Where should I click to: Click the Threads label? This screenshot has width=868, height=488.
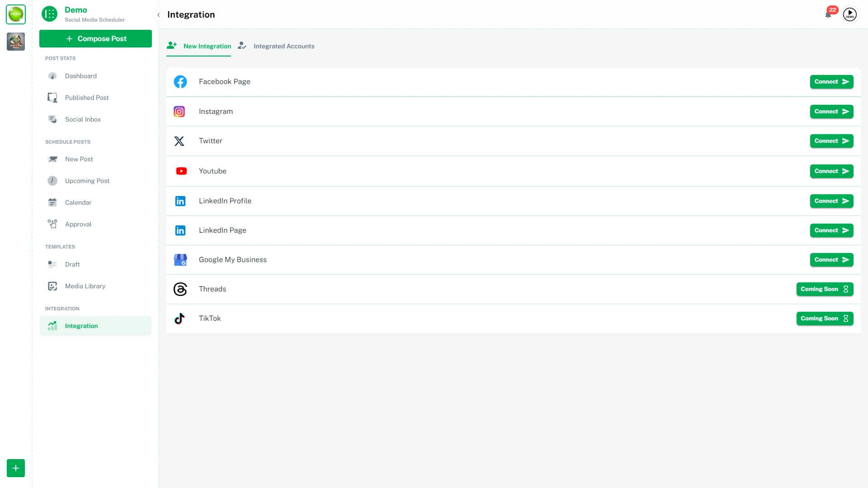(x=212, y=289)
